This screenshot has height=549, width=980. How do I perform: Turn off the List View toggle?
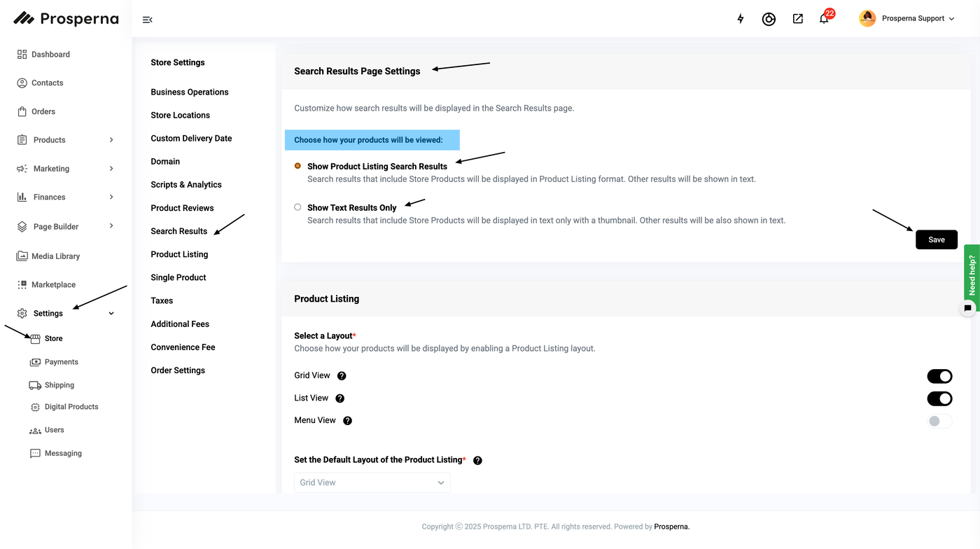(939, 398)
